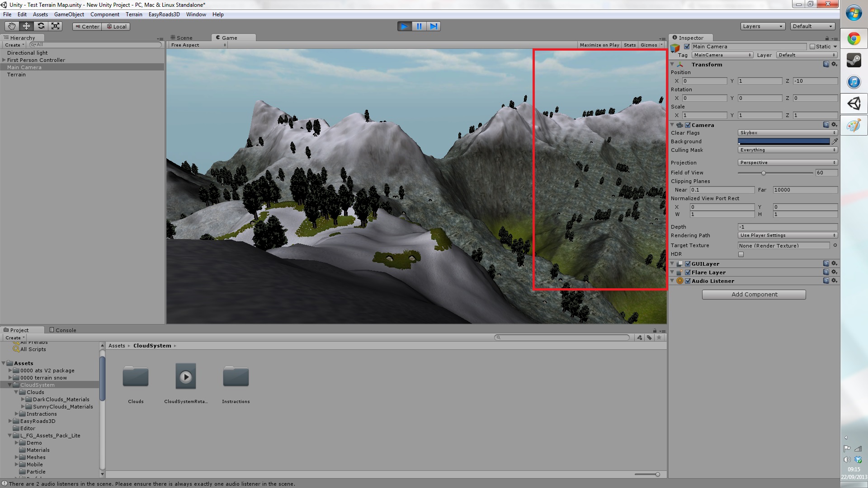Open the EasyRoads3D menu
The height and width of the screenshot is (488, 868).
pos(164,14)
